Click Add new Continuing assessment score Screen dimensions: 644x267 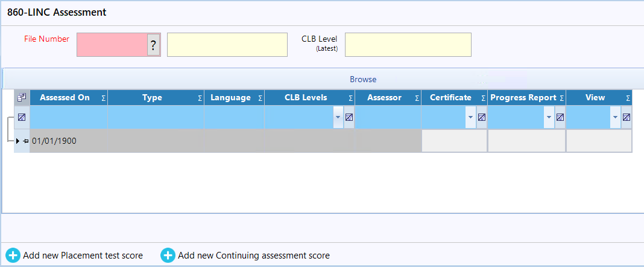pos(254,256)
